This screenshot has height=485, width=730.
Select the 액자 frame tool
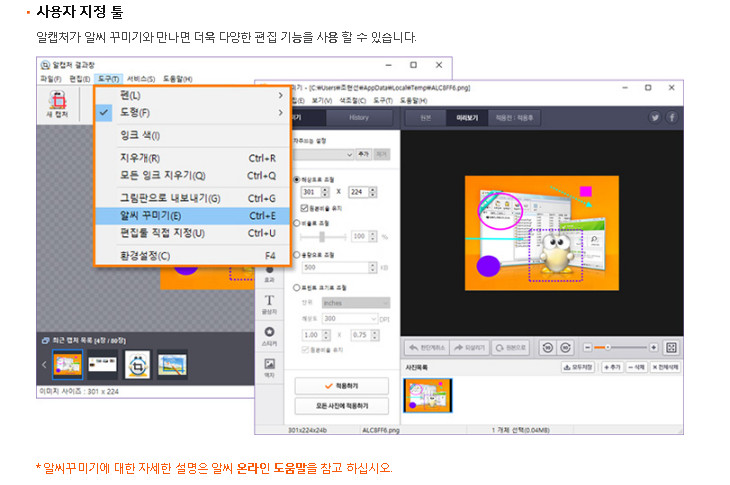270,368
